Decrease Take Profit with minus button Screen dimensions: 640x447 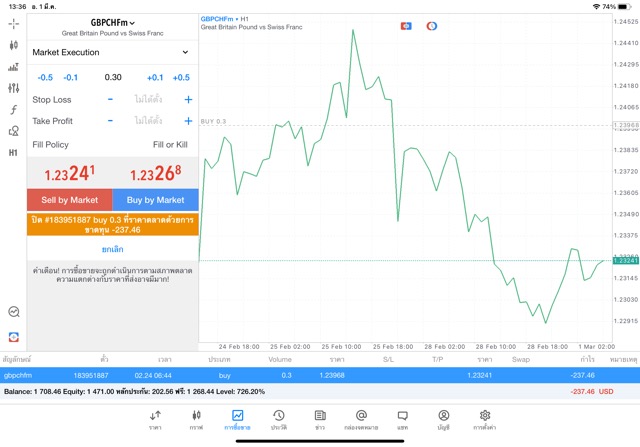[110, 121]
